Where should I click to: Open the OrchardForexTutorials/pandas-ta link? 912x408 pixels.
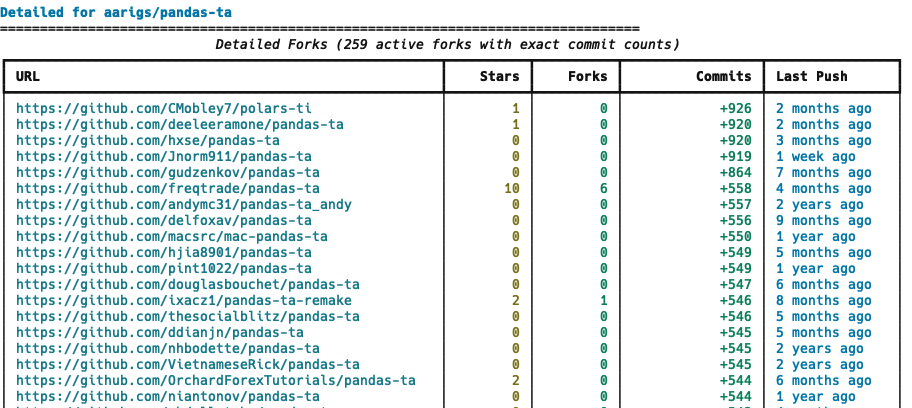tap(216, 381)
